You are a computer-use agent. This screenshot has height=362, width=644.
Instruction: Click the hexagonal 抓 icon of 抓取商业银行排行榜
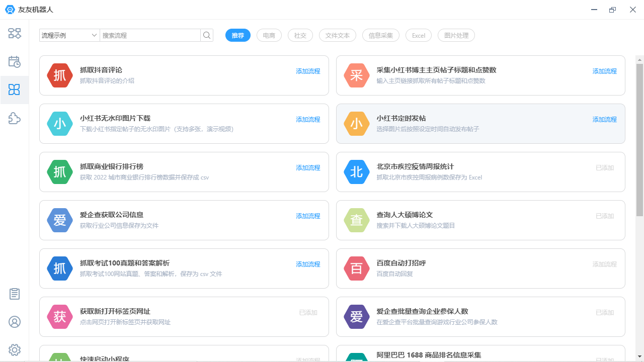coord(59,172)
